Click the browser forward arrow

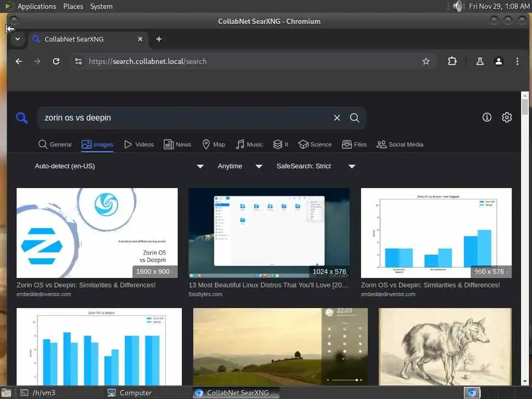pos(37,61)
